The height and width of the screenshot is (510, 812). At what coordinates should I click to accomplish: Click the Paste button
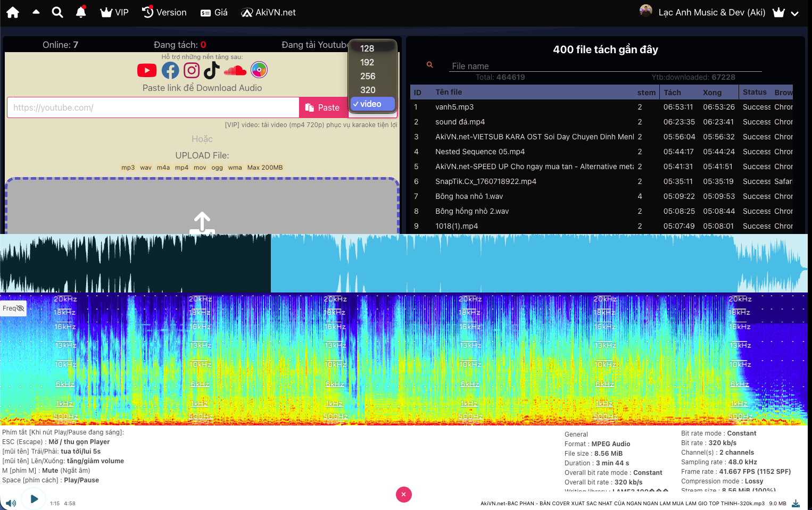pyautogui.click(x=324, y=107)
